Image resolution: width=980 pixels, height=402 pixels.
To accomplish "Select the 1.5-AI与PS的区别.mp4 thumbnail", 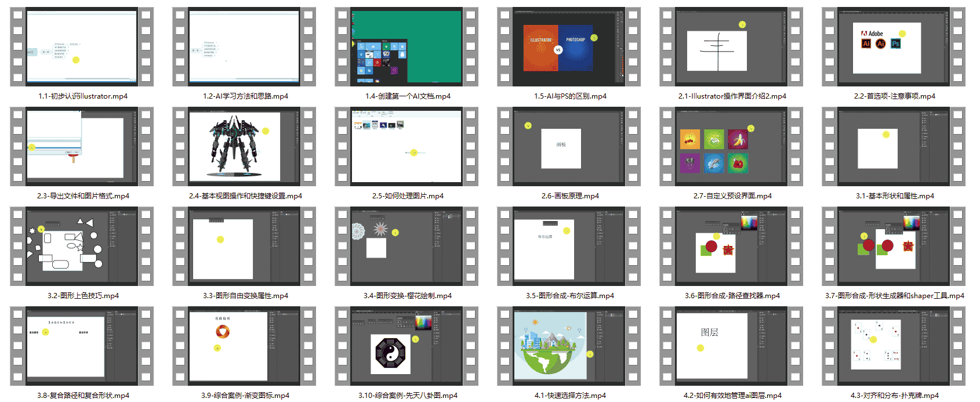I will [569, 47].
